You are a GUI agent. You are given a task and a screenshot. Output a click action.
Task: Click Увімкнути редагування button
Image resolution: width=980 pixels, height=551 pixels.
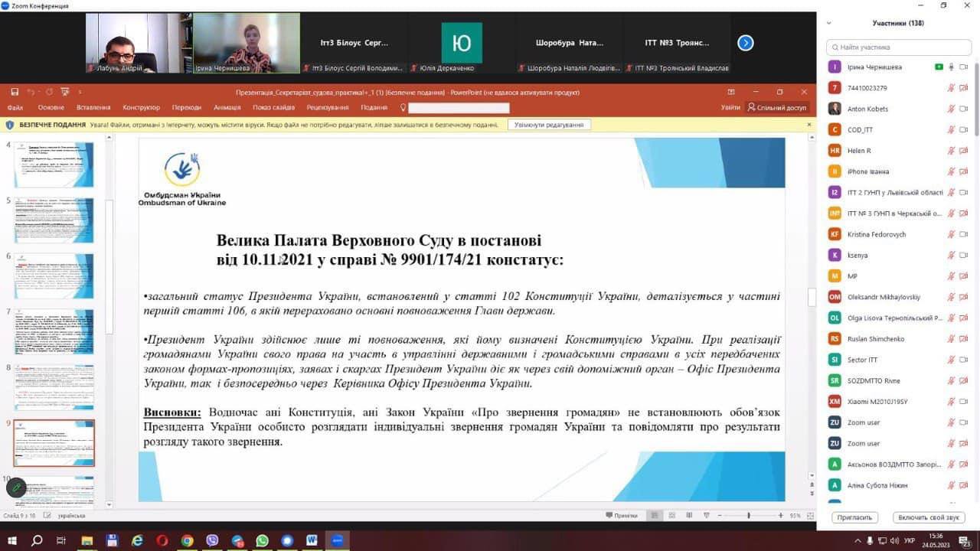(549, 125)
